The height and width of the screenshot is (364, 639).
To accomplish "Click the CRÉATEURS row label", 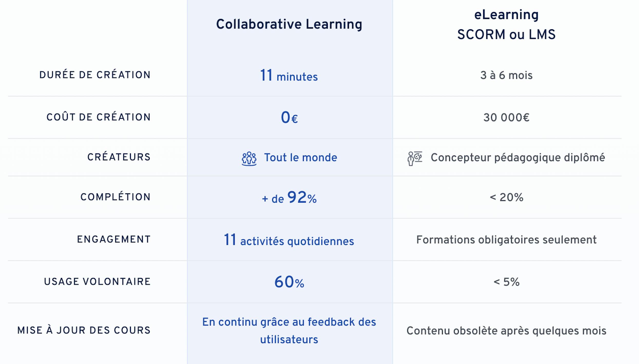I will pos(119,157).
